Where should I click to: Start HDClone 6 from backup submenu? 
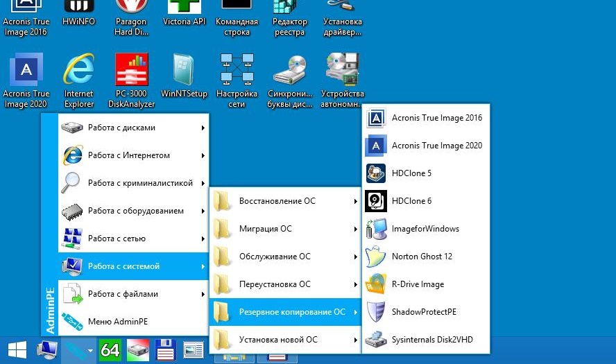[426, 201]
